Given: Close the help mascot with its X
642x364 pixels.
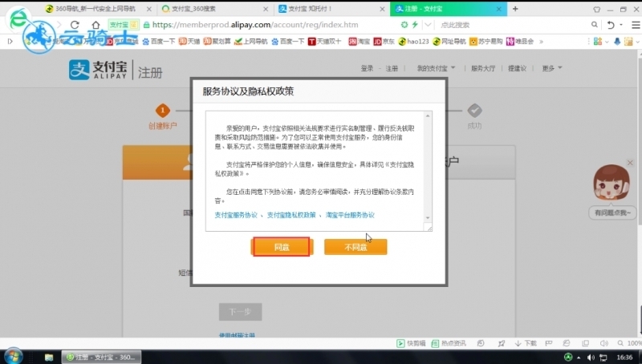Looking at the screenshot, I should point(630,163).
